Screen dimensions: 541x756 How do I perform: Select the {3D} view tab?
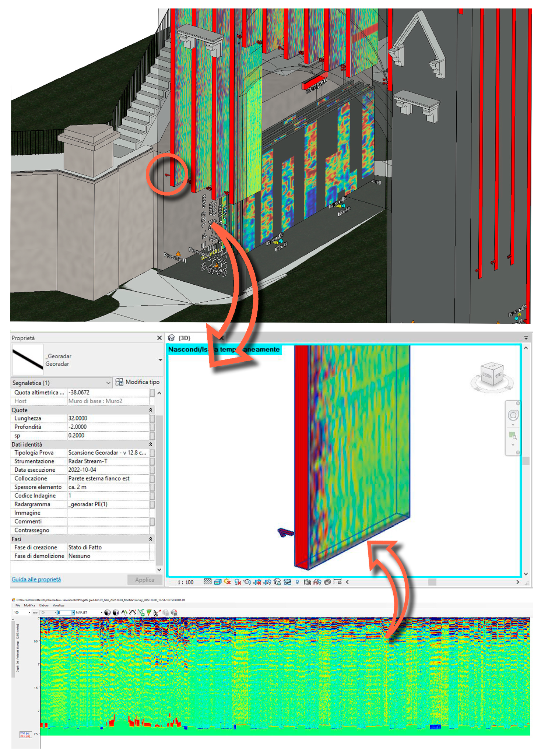coord(184,338)
